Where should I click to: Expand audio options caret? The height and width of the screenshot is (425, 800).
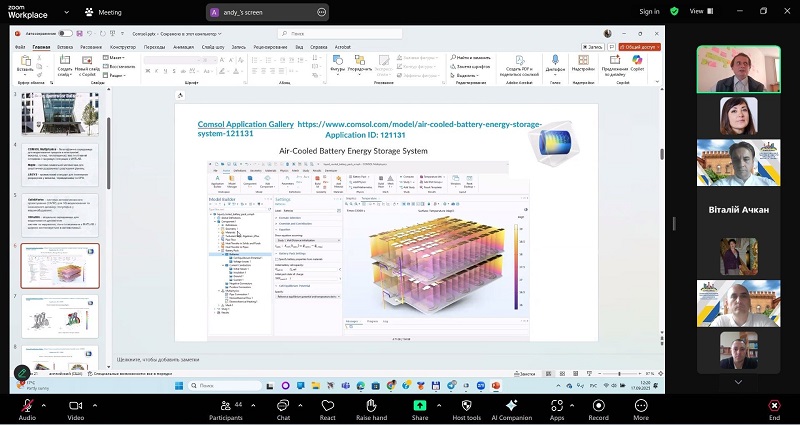tap(43, 406)
